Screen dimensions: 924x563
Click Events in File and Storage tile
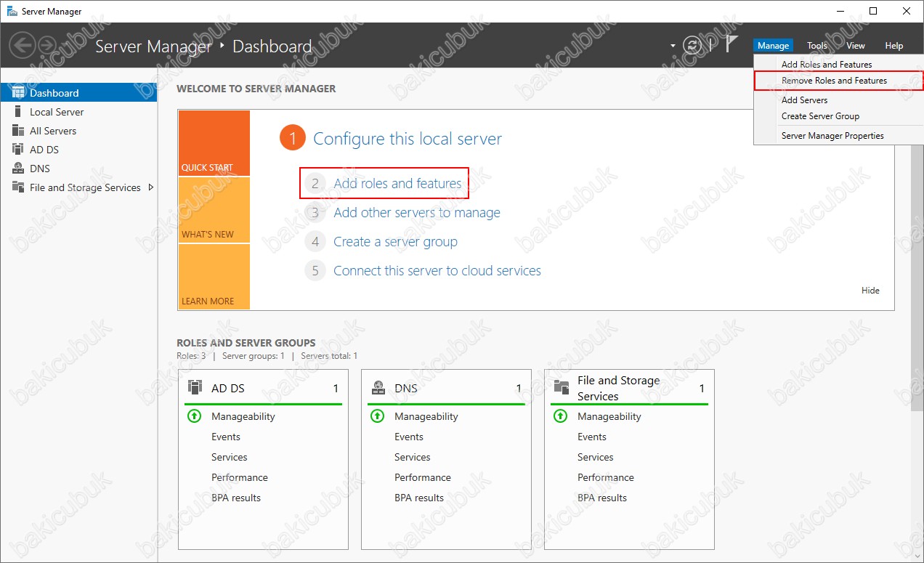pos(592,437)
